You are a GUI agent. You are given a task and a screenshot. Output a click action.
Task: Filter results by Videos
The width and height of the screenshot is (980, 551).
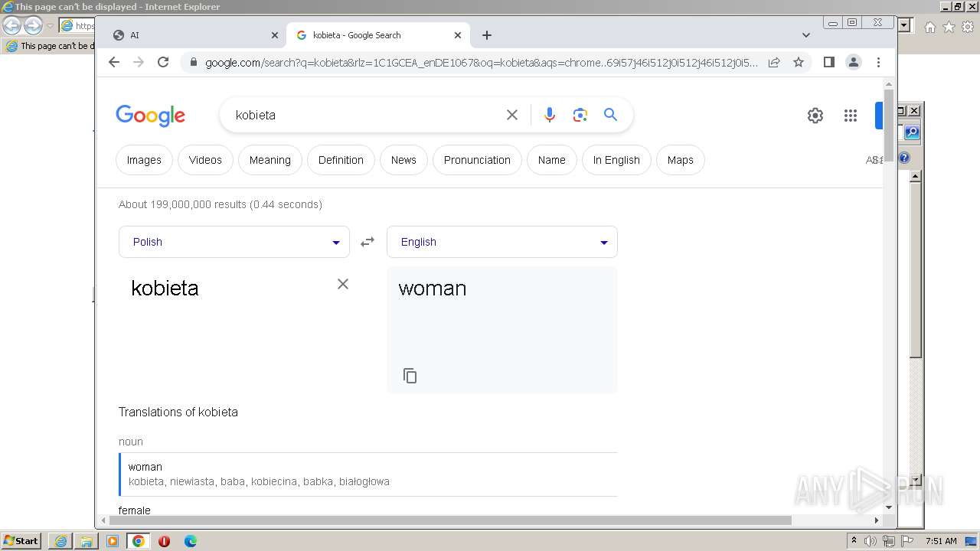[x=205, y=160]
